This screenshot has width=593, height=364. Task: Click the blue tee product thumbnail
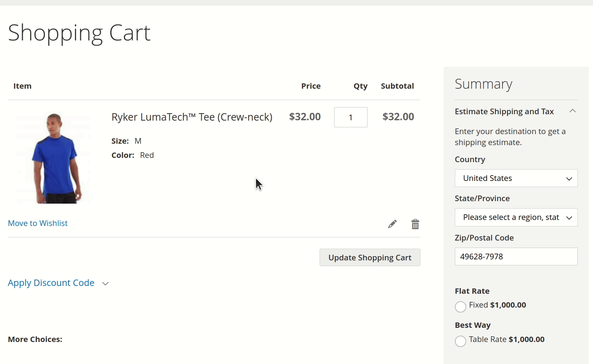pos(53,158)
